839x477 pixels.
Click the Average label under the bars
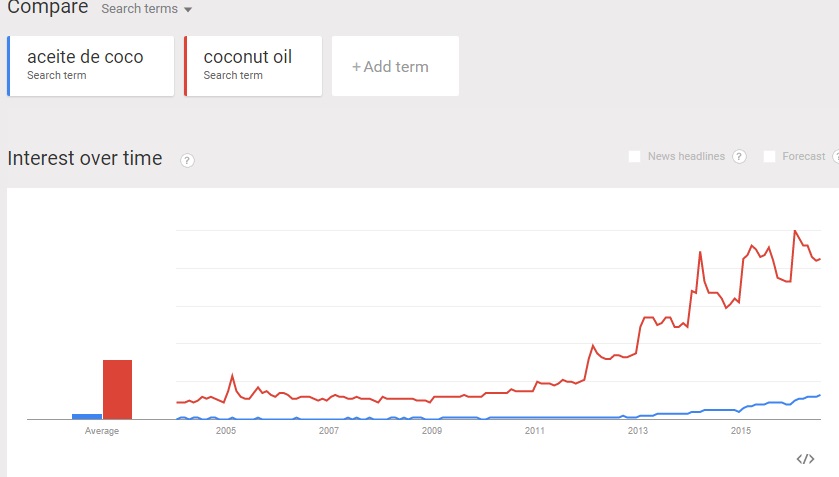[102, 431]
